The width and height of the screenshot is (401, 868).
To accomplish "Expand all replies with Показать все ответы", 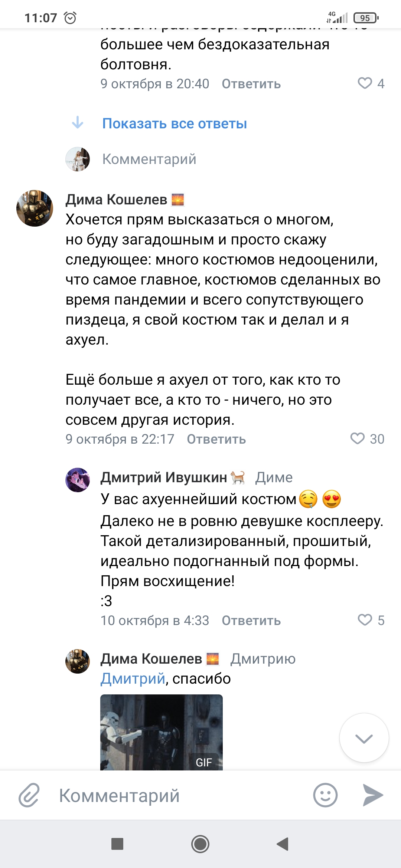I will [x=175, y=124].
